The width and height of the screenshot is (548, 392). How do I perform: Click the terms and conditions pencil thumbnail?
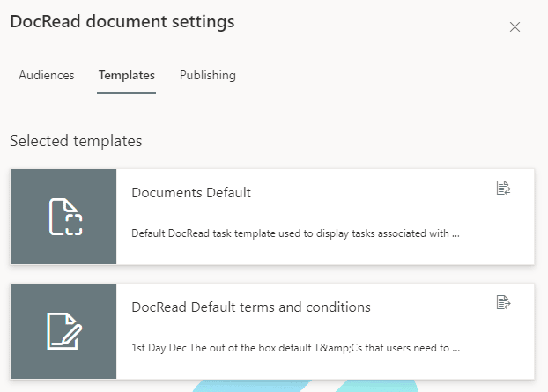(64, 331)
